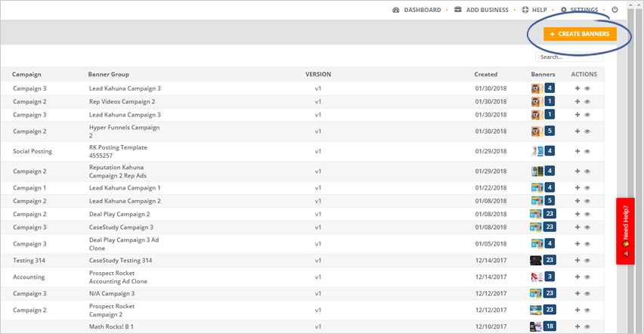Viewport: 644px width, 334px height.
Task: Click into the Search input field
Action: 568,57
